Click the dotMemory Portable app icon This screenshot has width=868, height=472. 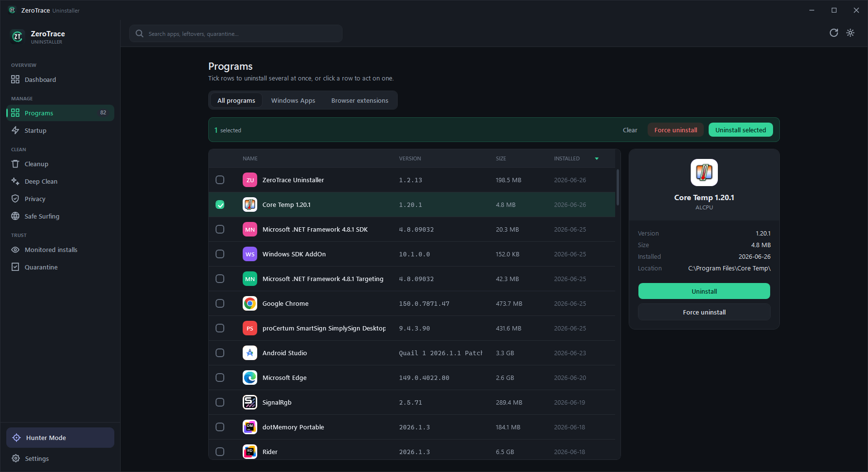click(x=250, y=427)
